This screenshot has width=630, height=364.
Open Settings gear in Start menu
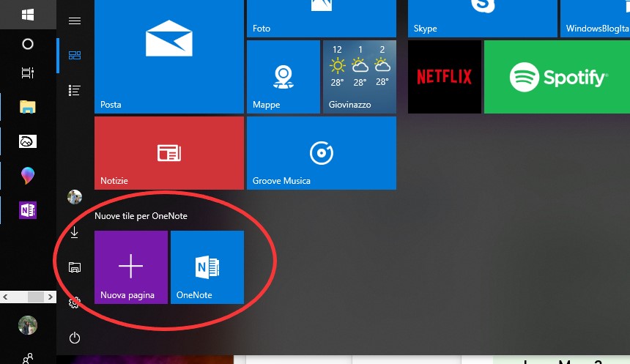coord(75,302)
